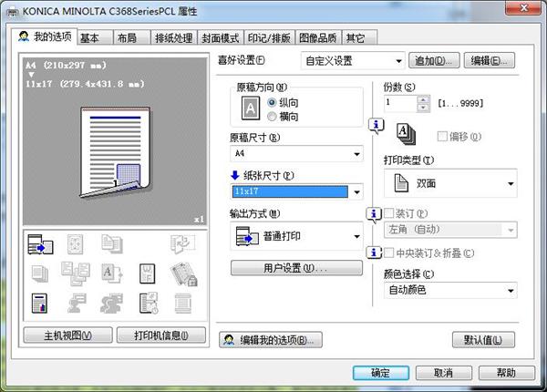
Task: Click the grayed document with padlock security icon
Action: pyautogui.click(x=183, y=274)
